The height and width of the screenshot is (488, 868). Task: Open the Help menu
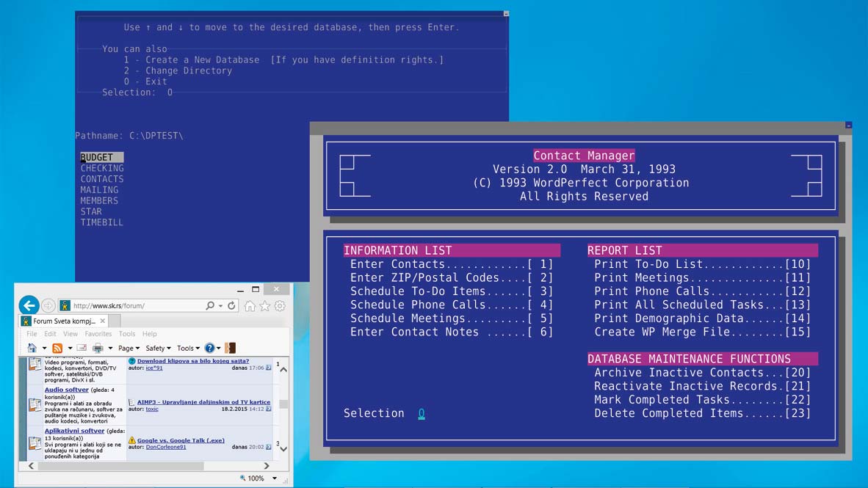point(150,334)
